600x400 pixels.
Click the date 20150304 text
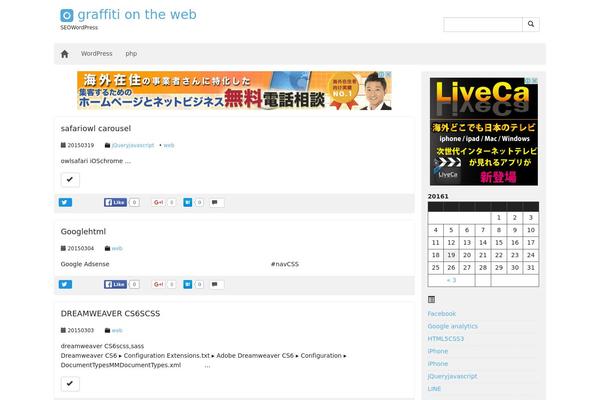point(80,248)
